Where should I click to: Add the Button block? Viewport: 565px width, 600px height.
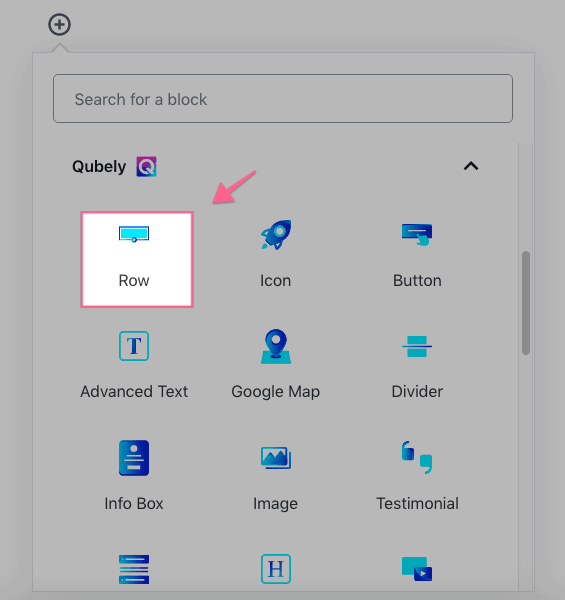coord(417,234)
